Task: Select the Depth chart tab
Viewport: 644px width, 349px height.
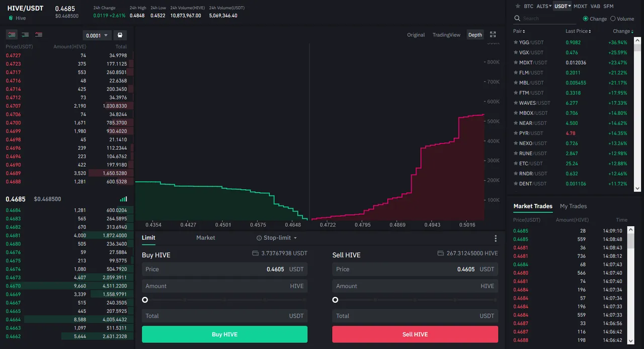Action: (x=475, y=35)
